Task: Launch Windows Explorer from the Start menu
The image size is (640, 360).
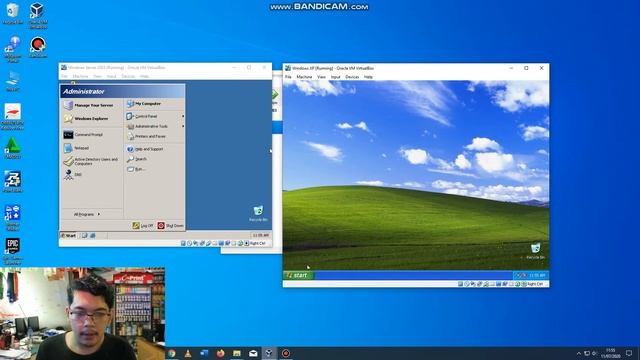Action: (87, 119)
